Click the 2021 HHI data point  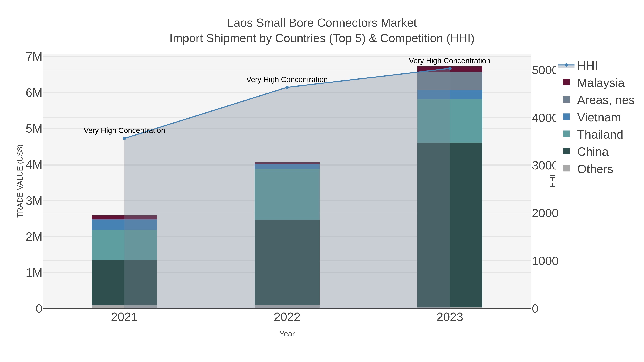[124, 138]
